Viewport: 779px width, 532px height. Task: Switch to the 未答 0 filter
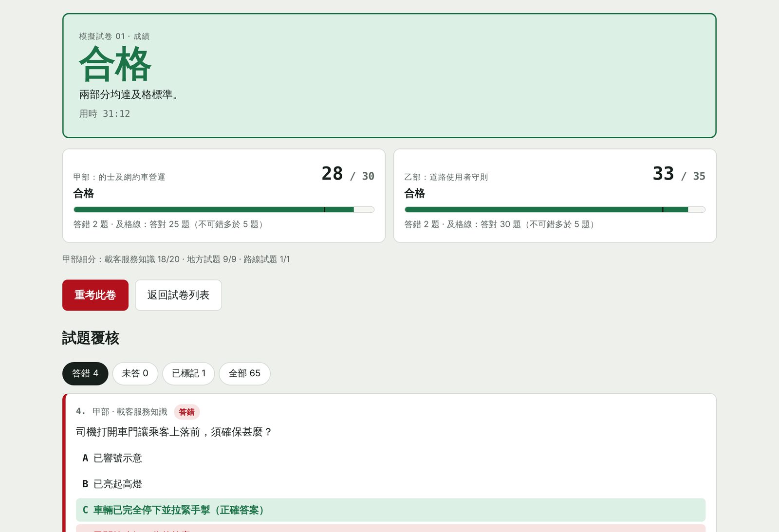click(x=135, y=373)
